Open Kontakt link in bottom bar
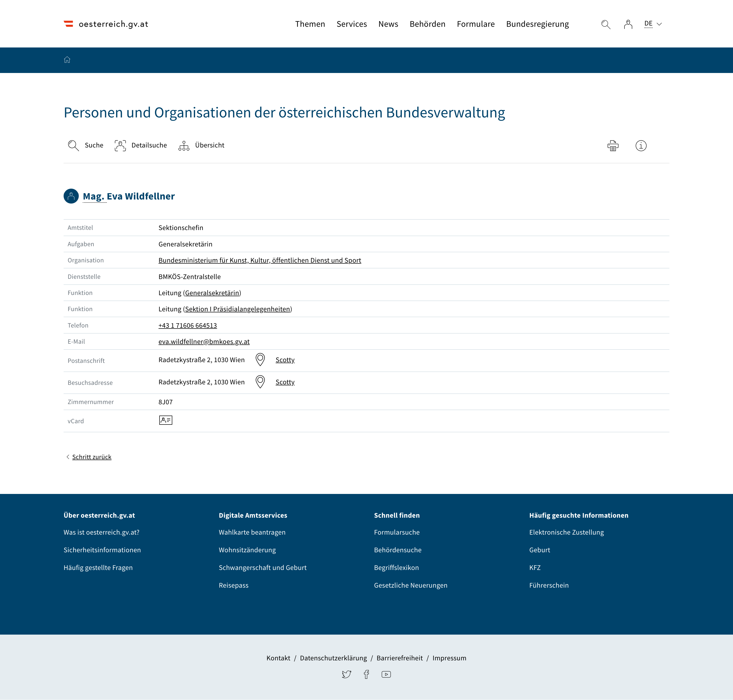This screenshot has height=700, width=733. click(x=278, y=658)
